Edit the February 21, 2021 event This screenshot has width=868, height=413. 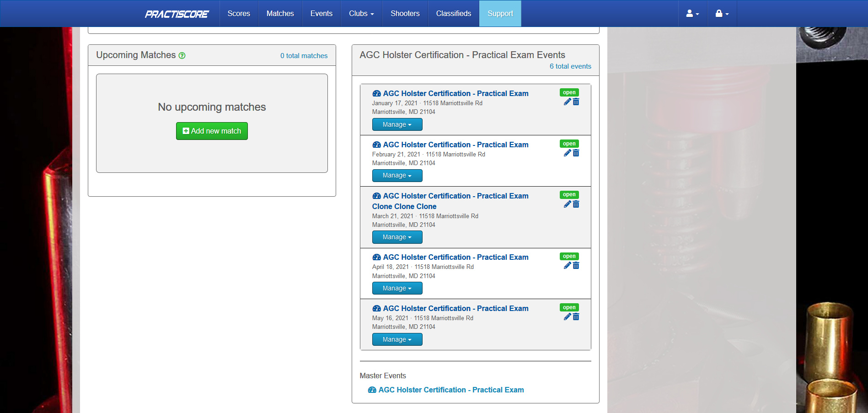click(x=567, y=153)
